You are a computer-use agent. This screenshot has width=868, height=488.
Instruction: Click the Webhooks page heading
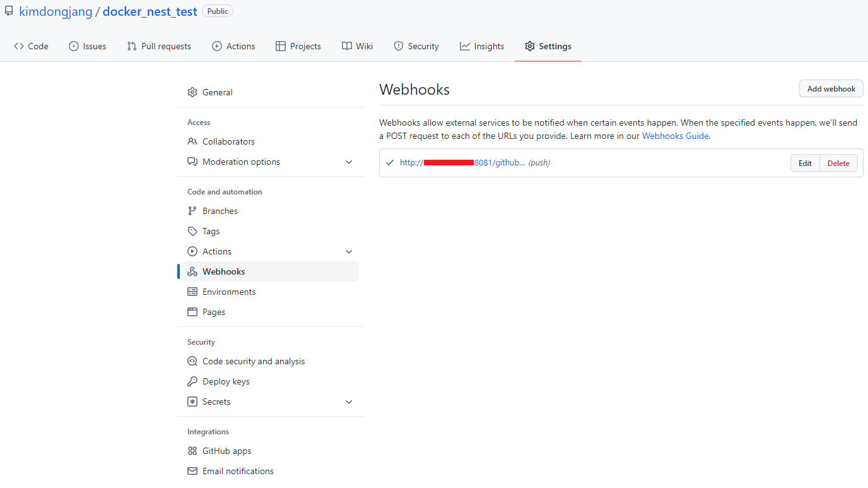coord(414,90)
